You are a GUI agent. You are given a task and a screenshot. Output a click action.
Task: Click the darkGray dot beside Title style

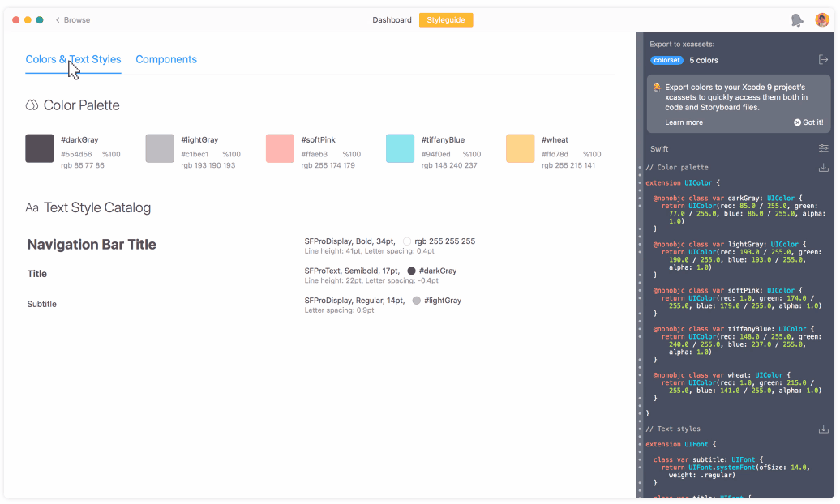pyautogui.click(x=411, y=271)
